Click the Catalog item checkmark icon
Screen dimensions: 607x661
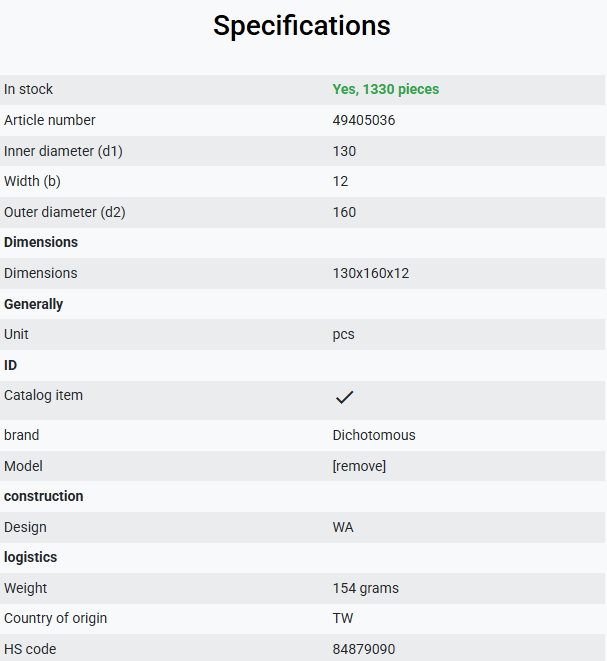coord(344,397)
